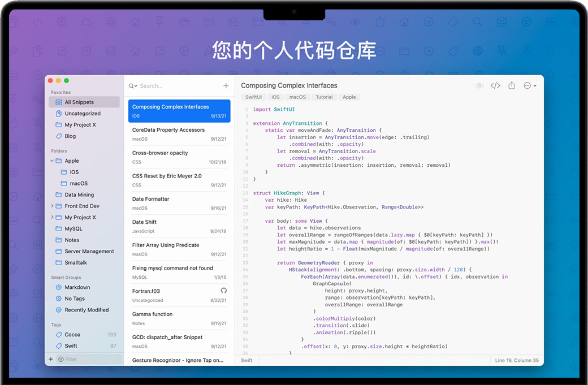Click the code view brackets icon
This screenshot has height=385, width=588.
tap(495, 86)
